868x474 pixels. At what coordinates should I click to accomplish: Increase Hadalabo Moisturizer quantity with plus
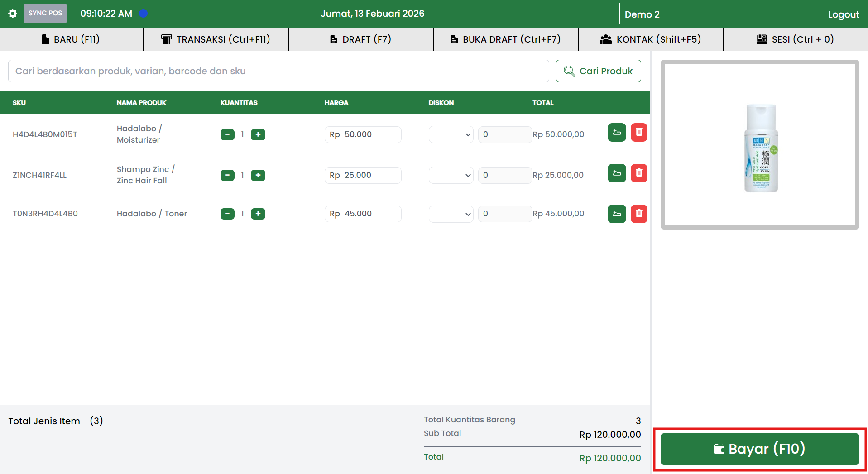point(258,134)
